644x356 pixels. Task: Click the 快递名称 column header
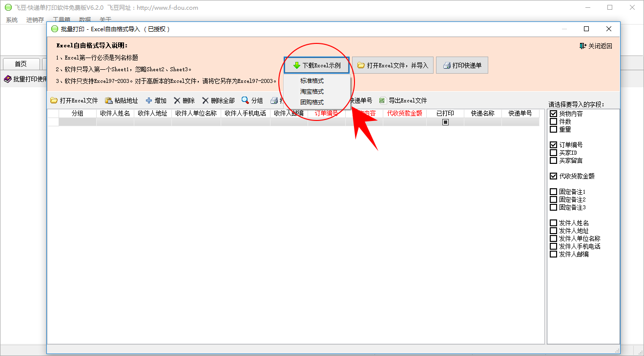[483, 113]
